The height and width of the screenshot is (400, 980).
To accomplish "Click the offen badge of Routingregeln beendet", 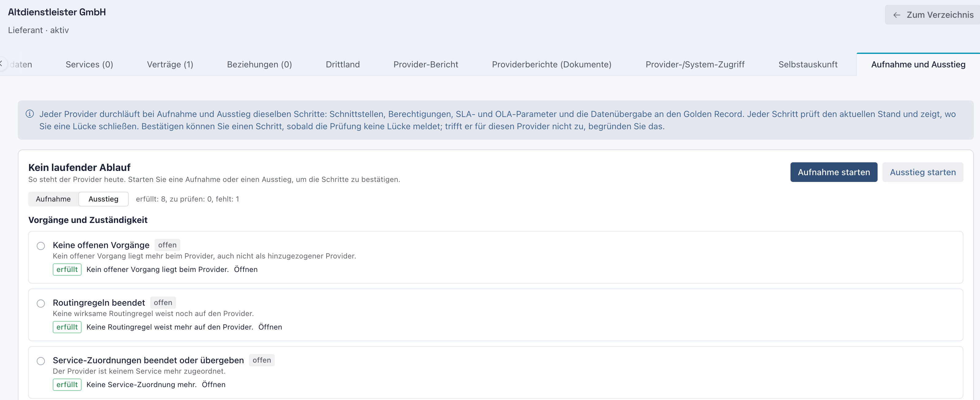I will click(x=163, y=302).
